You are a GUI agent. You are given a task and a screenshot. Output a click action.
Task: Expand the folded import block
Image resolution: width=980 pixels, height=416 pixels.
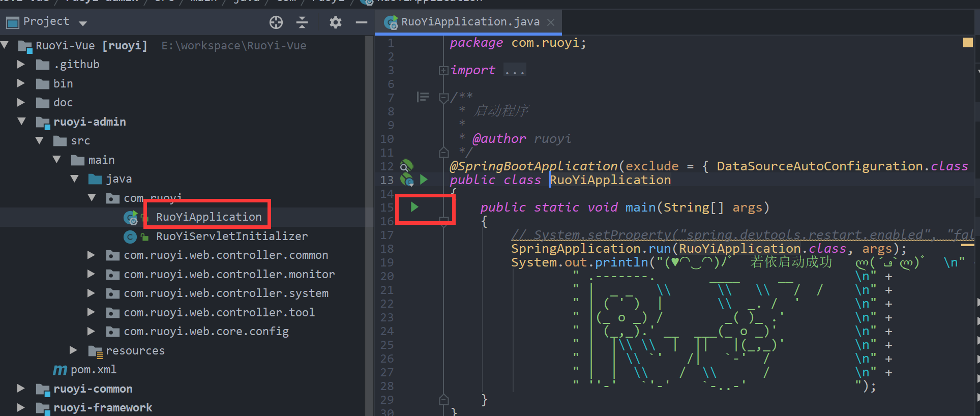tap(443, 70)
